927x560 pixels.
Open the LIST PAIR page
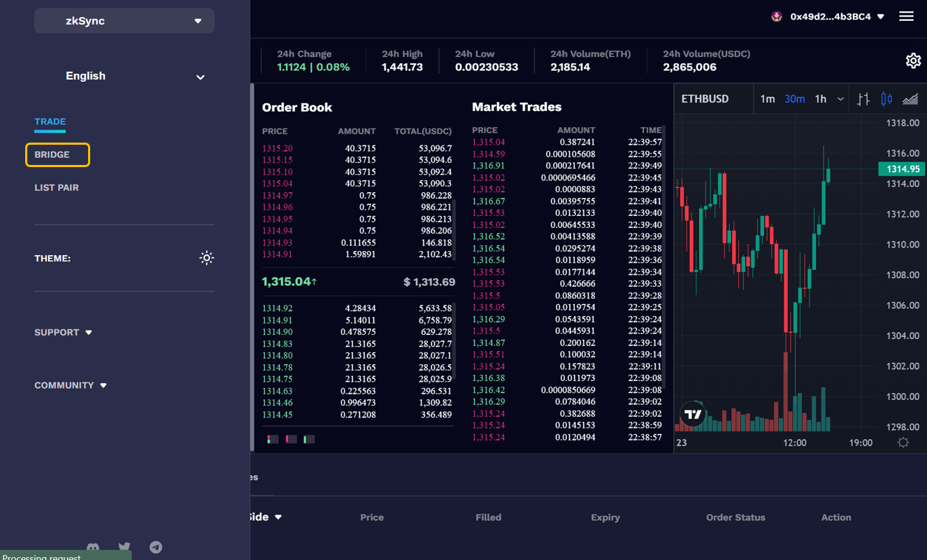[x=57, y=187]
